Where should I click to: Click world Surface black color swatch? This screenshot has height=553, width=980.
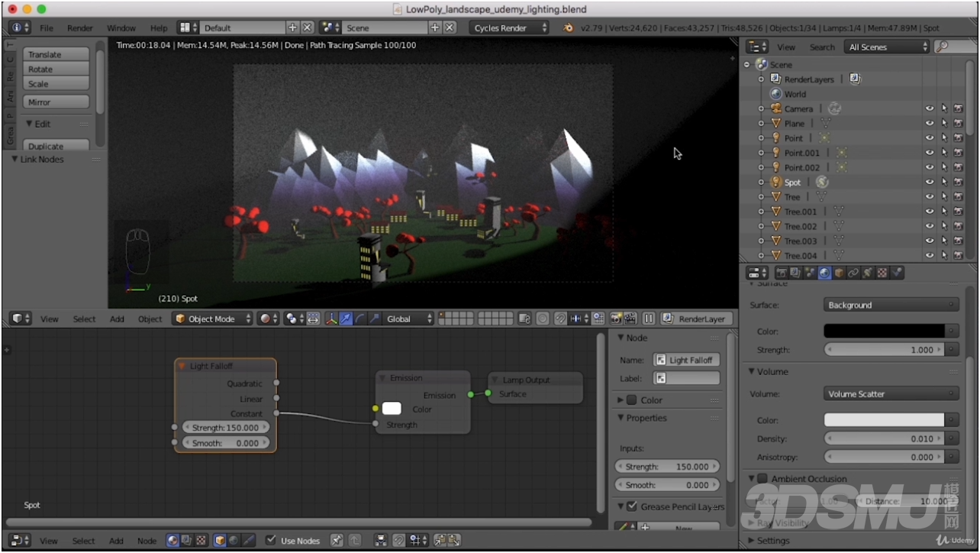(x=885, y=331)
